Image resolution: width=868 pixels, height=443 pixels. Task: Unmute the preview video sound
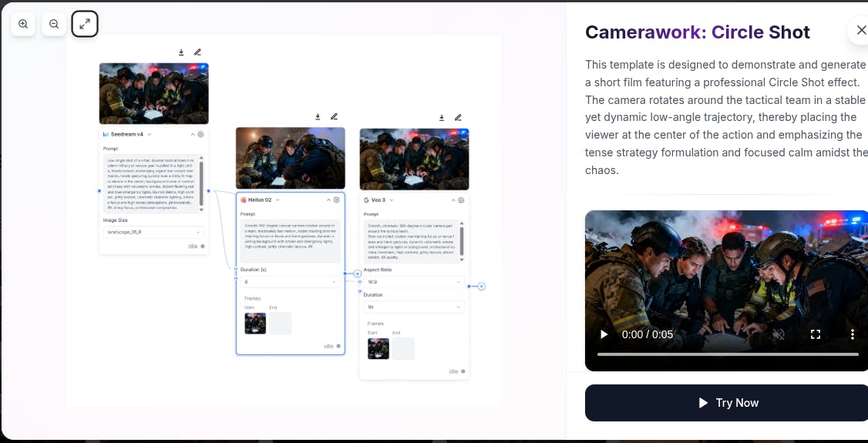tap(779, 334)
